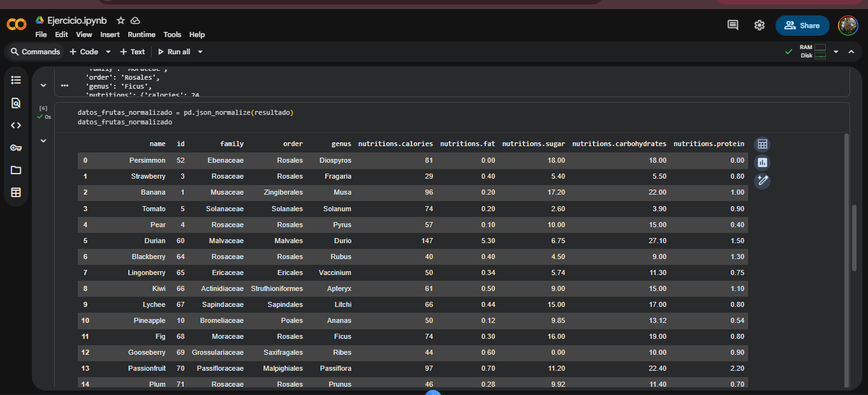Open Data explorer table sidebar icon
The image size is (868, 395).
(x=16, y=192)
